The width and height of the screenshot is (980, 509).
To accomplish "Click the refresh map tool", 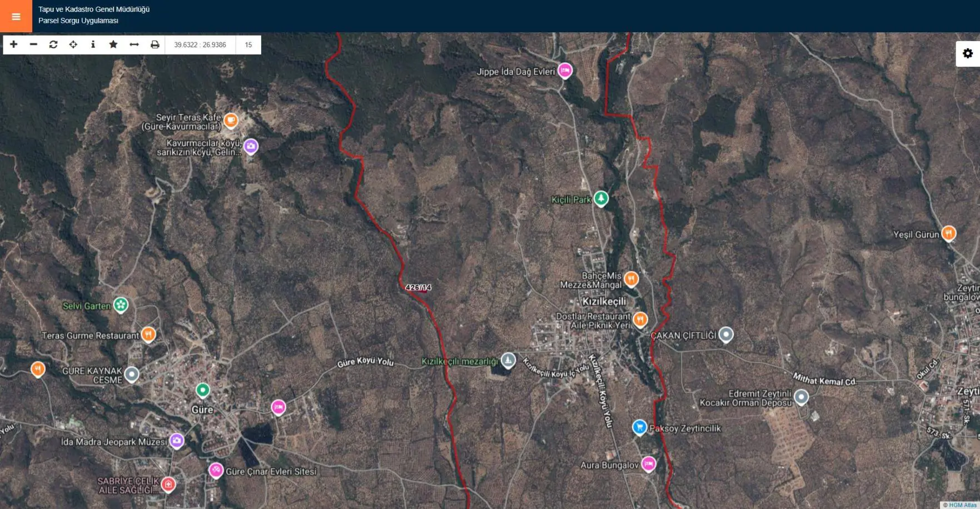I will (53, 44).
